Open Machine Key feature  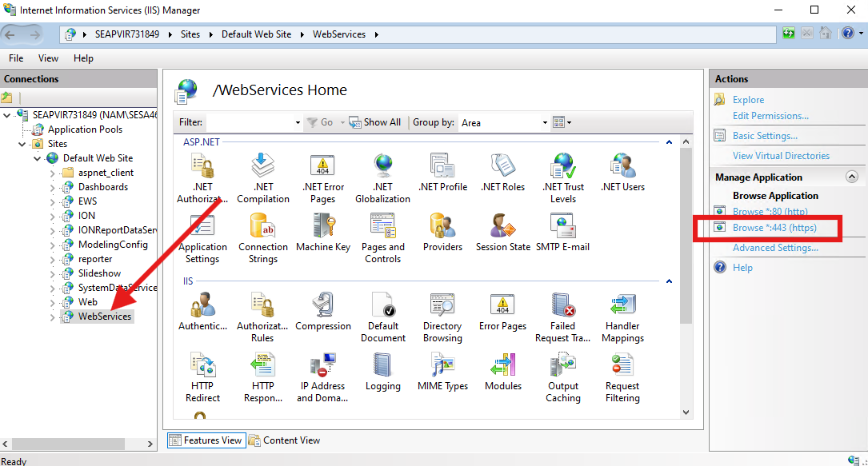click(x=323, y=233)
